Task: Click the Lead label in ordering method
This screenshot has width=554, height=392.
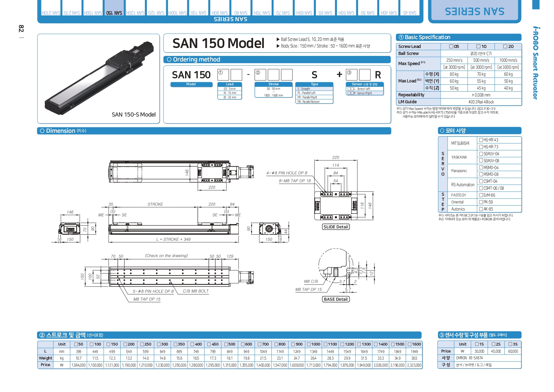Action: point(230,84)
